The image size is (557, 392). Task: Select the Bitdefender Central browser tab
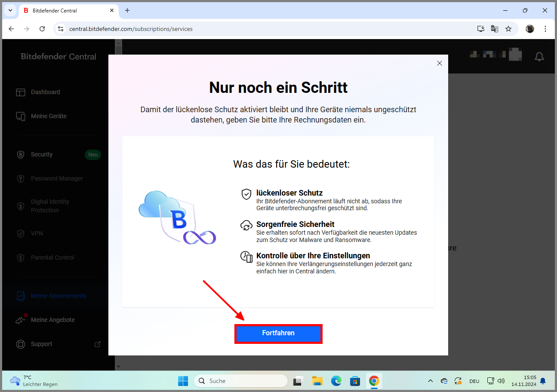point(69,10)
